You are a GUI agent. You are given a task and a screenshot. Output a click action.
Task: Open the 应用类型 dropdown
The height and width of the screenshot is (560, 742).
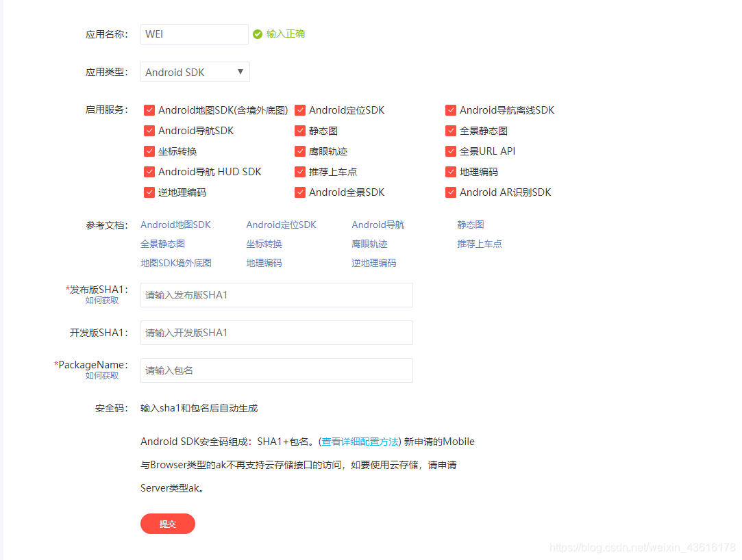[195, 71]
